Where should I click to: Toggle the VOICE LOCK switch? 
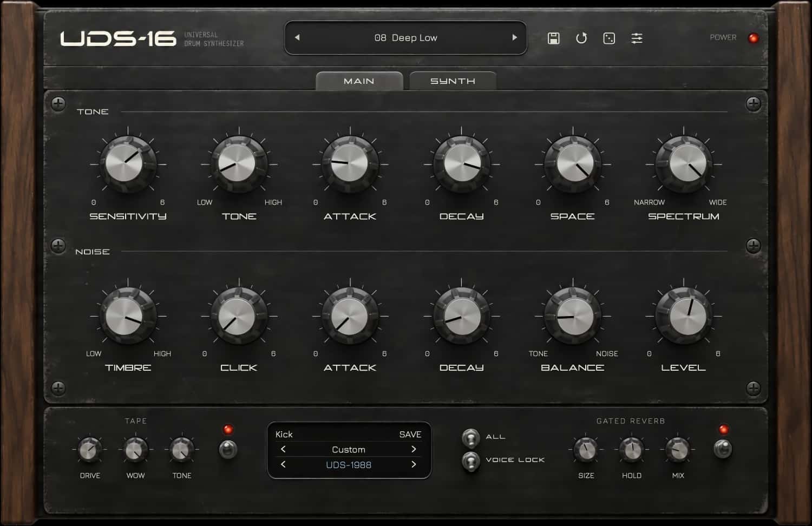click(x=470, y=461)
